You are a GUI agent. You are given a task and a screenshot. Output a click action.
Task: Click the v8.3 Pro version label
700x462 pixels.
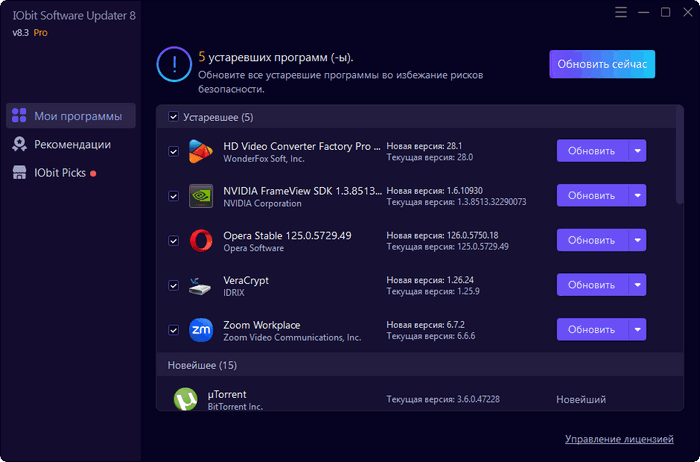pyautogui.click(x=30, y=33)
